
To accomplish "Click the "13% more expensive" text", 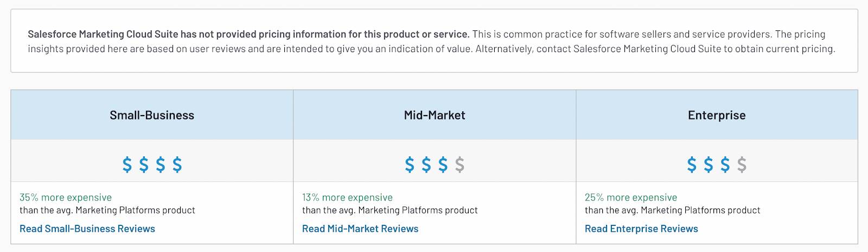I will click(x=347, y=198).
